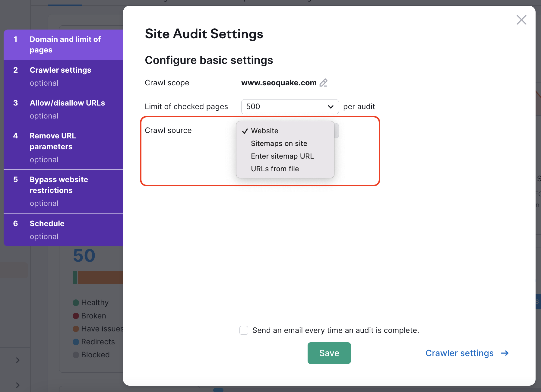Click the 50 pages count

click(x=84, y=256)
